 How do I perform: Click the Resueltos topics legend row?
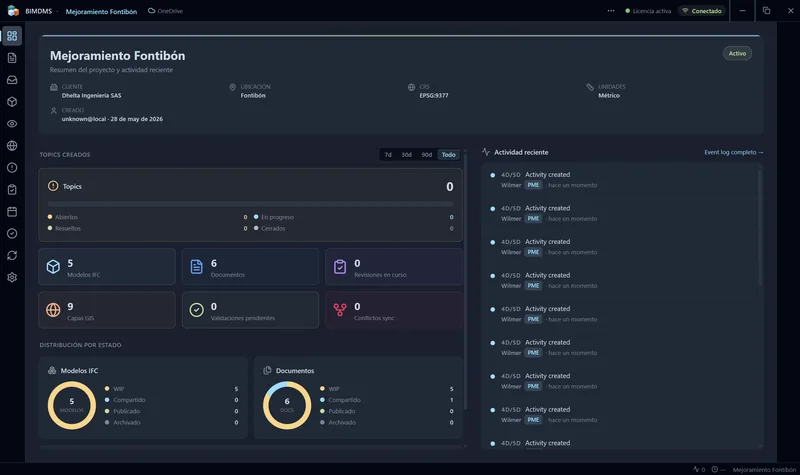click(147, 229)
